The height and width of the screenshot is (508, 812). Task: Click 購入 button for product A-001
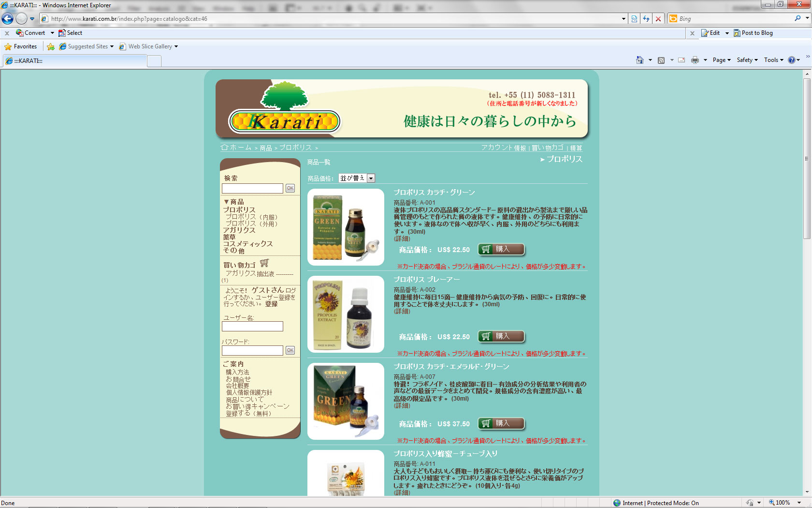(x=501, y=249)
